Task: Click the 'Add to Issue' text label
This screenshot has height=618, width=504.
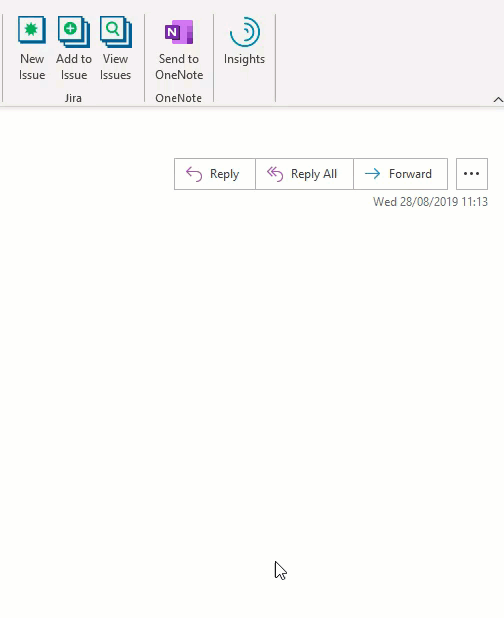Action: 74,67
